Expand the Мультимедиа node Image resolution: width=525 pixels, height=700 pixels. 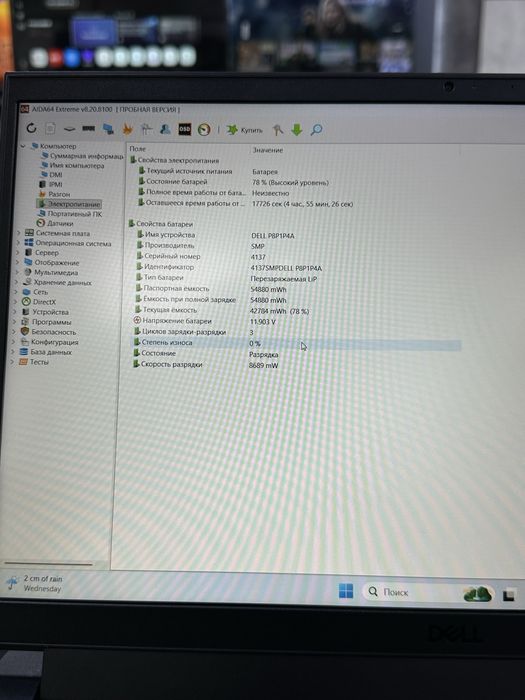tap(17, 272)
